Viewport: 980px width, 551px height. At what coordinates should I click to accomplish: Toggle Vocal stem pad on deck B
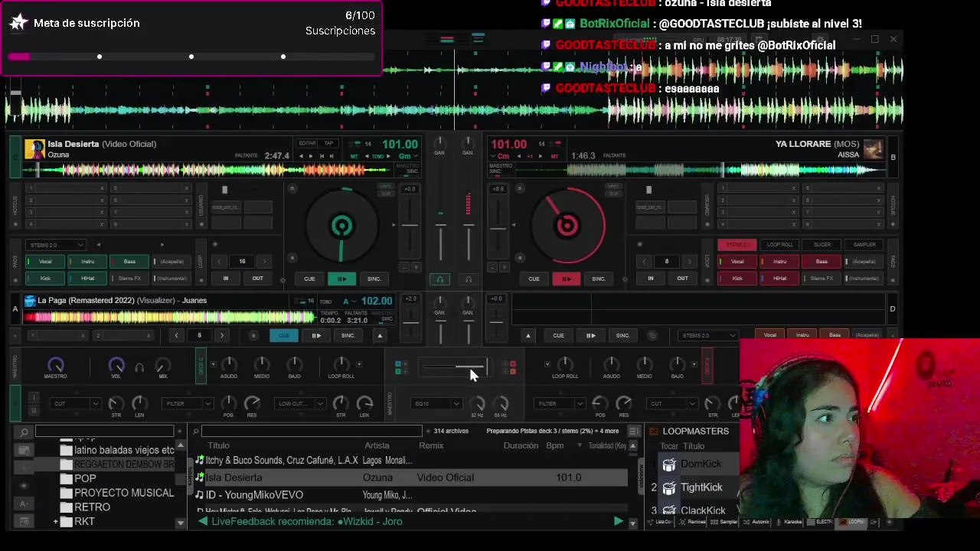click(737, 262)
